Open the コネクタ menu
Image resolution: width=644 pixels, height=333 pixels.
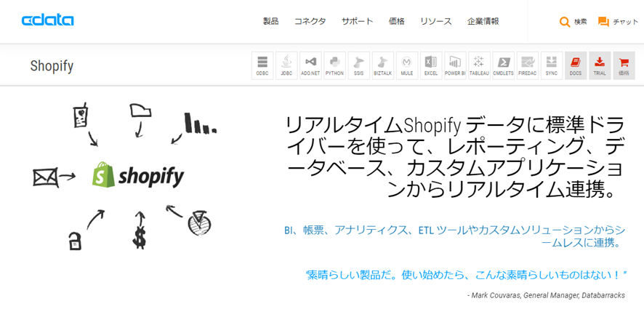(x=310, y=21)
